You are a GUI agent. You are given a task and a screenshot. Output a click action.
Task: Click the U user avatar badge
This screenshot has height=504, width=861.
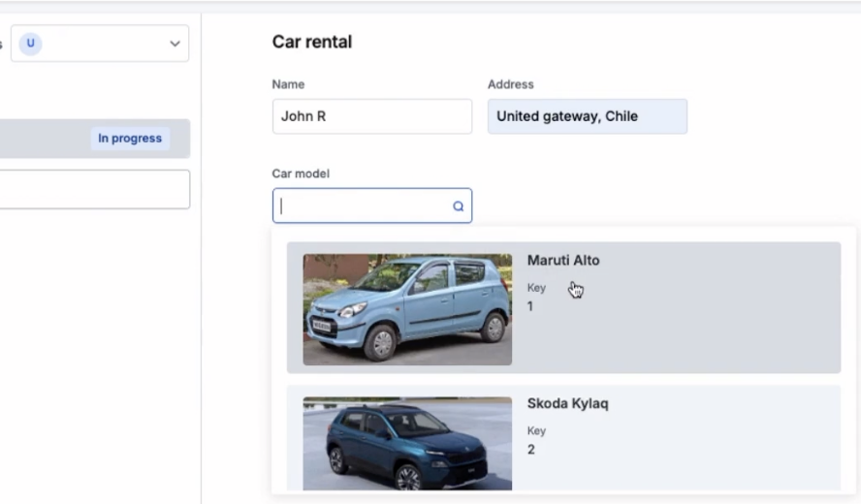tap(31, 44)
